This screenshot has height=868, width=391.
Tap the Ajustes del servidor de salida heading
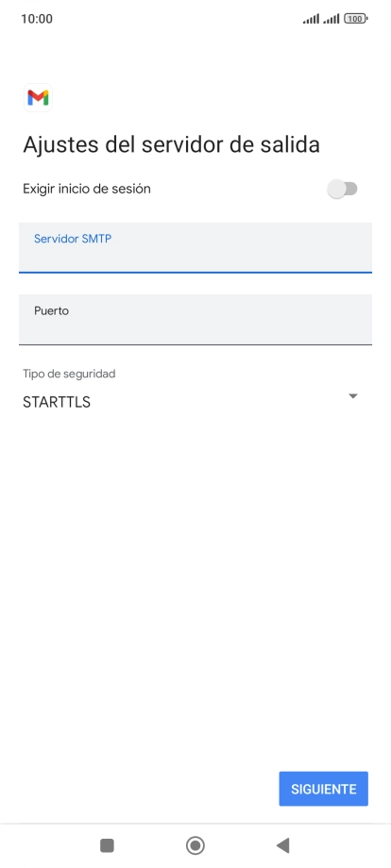(x=171, y=144)
